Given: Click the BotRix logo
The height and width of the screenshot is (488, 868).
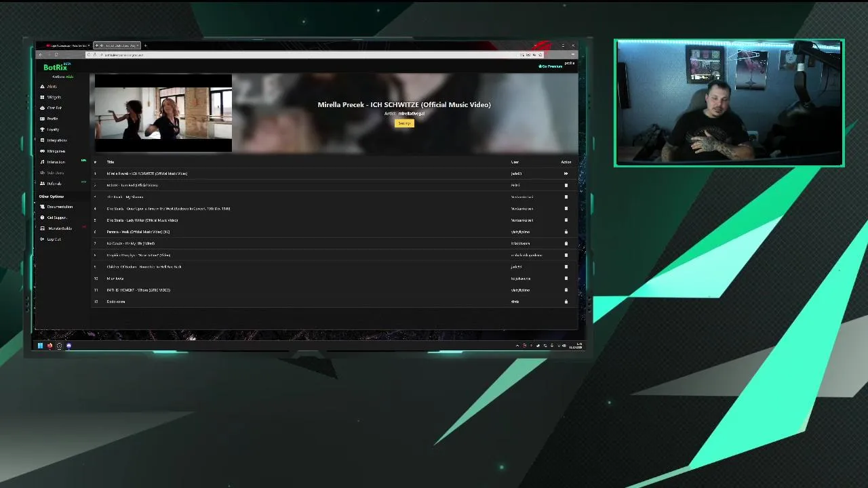Looking at the screenshot, I should point(57,67).
